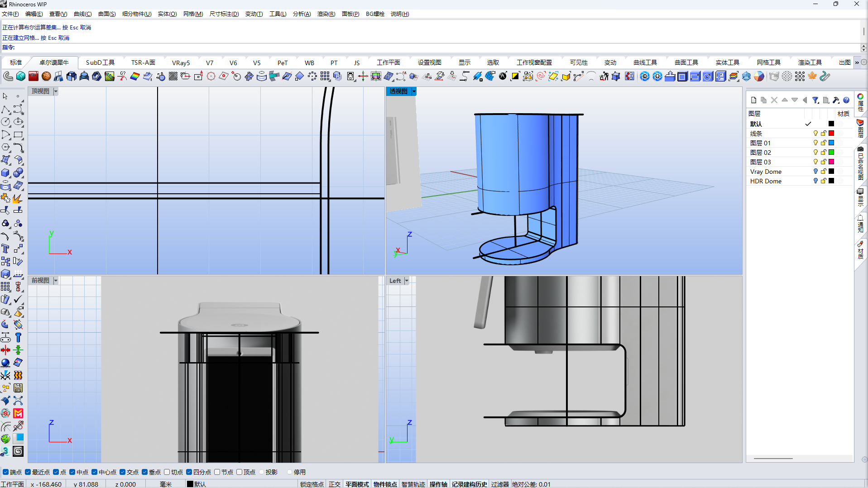Viewport: 868px width, 488px height.
Task: Change the blue color swatch of 图层 01
Action: pos(831,143)
